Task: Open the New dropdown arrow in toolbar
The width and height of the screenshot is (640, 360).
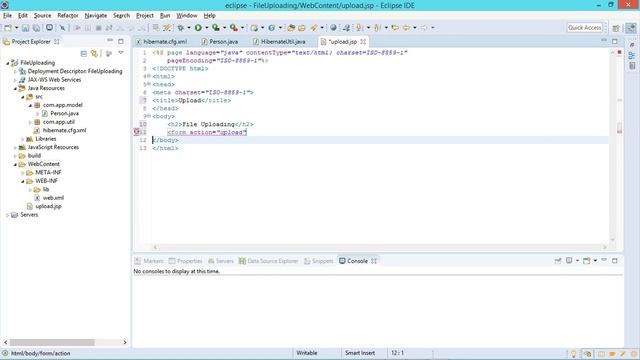Action: tap(16, 28)
